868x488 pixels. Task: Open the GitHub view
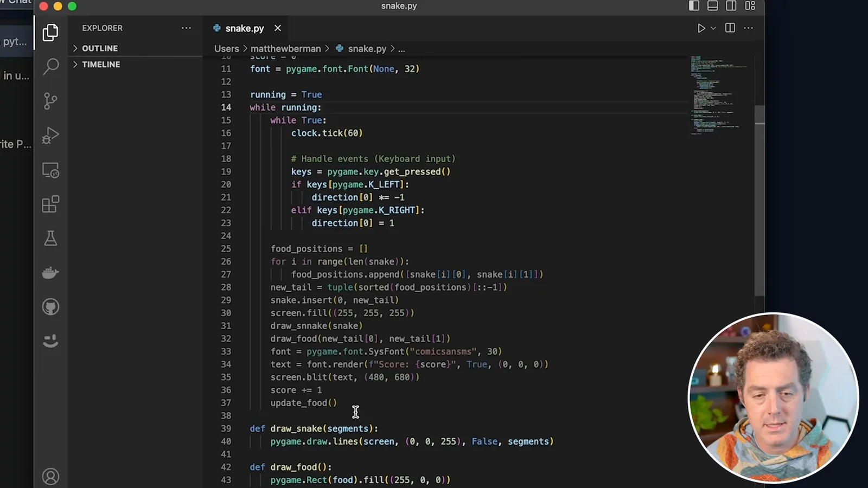point(50,307)
